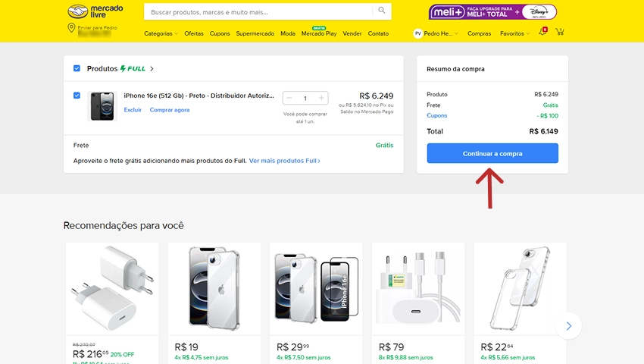Open Mercado Play
This screenshot has height=364, width=644.
[319, 33]
